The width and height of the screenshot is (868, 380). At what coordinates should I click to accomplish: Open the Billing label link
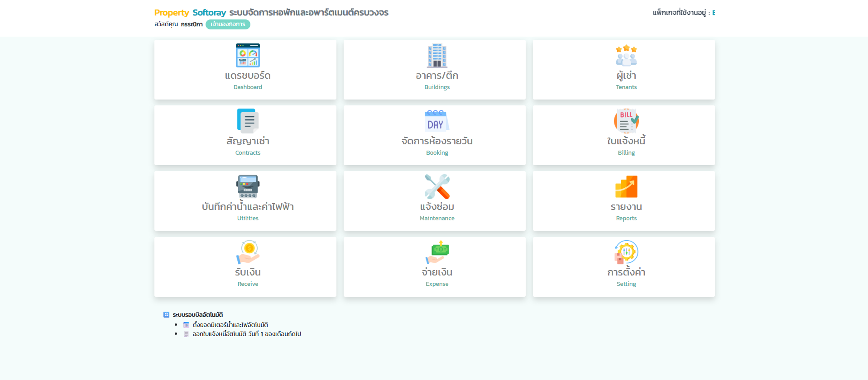click(626, 152)
